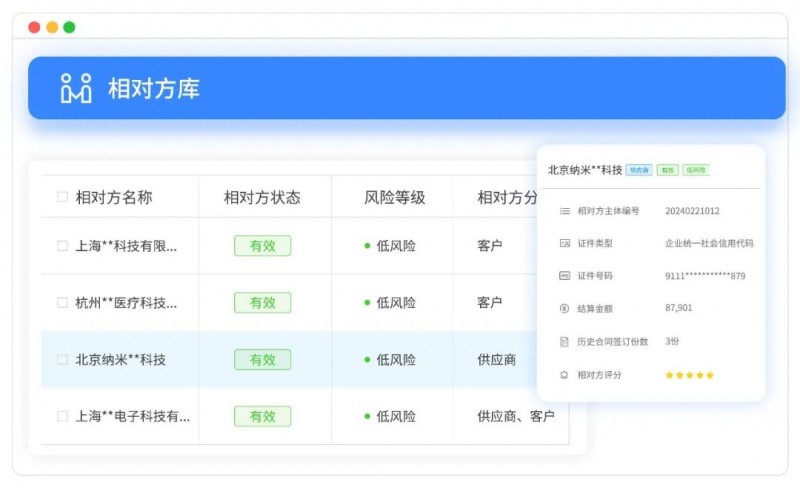Image resolution: width=800 pixels, height=488 pixels.
Task: Click the 风险等级 column header
Action: 394,197
